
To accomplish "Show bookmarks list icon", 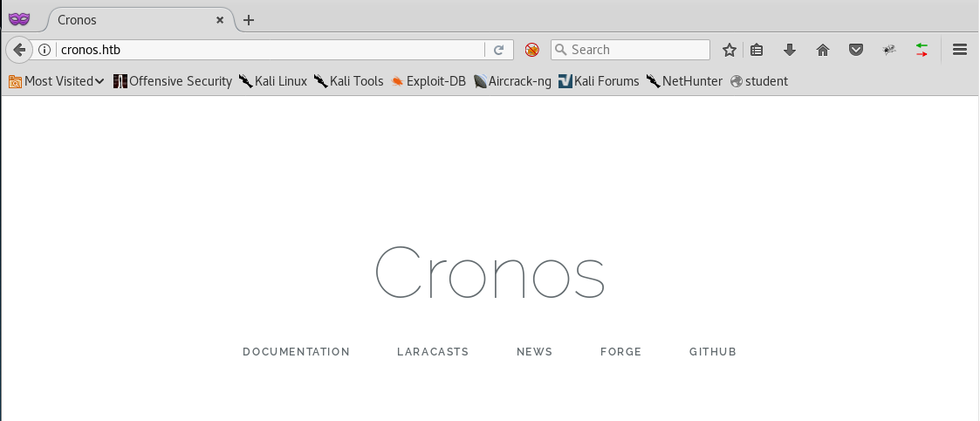I will coord(757,50).
